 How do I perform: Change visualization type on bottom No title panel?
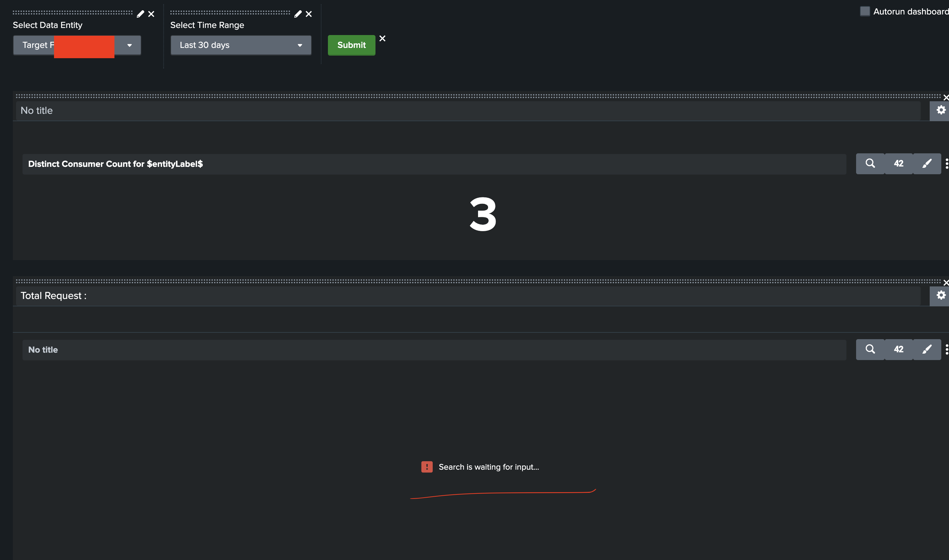coord(899,349)
